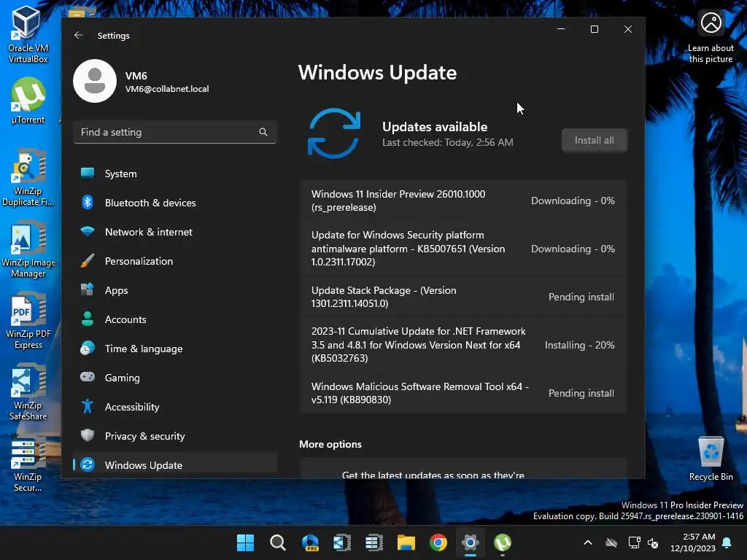
Task: Open Privacy & security category
Action: (175, 436)
